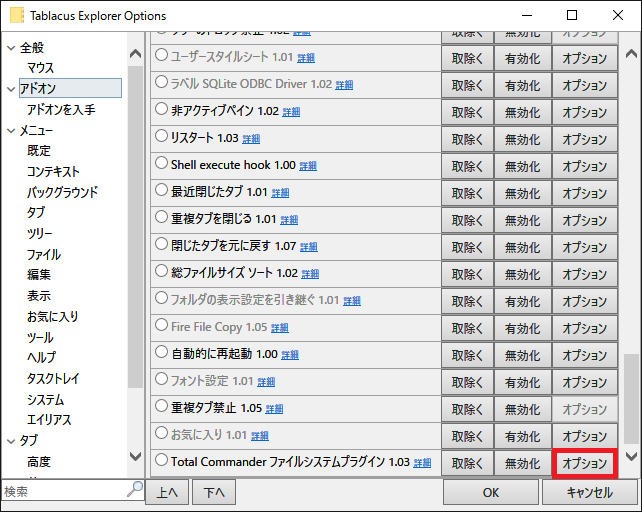Select the Fire File Copy radio button
The height and width of the screenshot is (512, 642).
[161, 325]
